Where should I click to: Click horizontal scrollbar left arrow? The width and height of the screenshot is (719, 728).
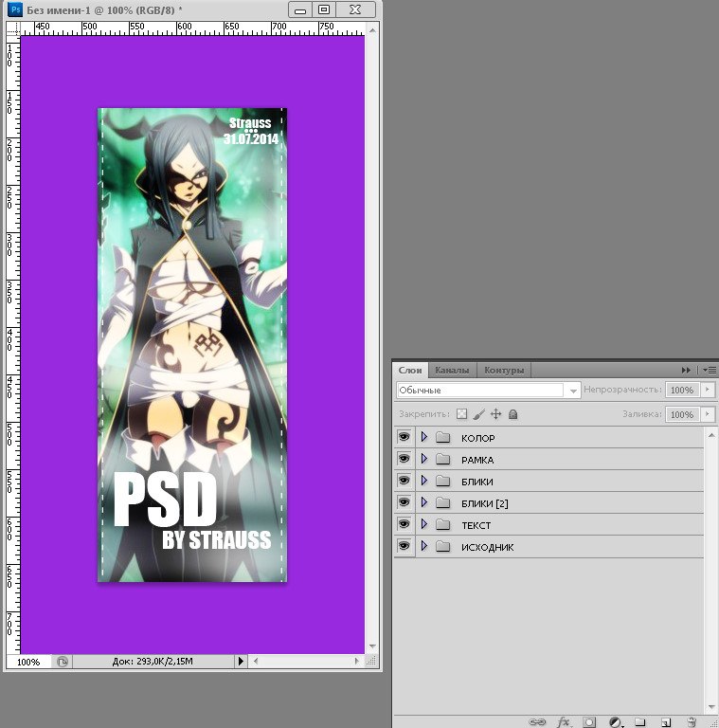click(x=255, y=661)
